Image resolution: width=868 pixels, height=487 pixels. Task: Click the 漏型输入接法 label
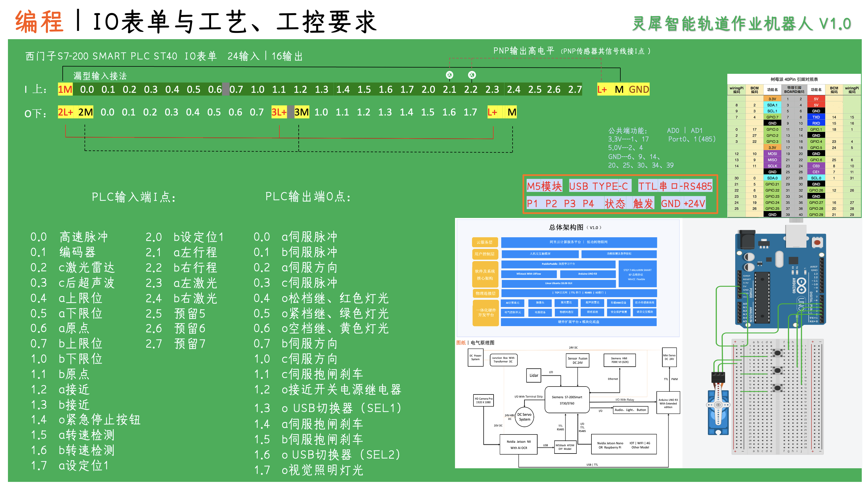coord(100,76)
